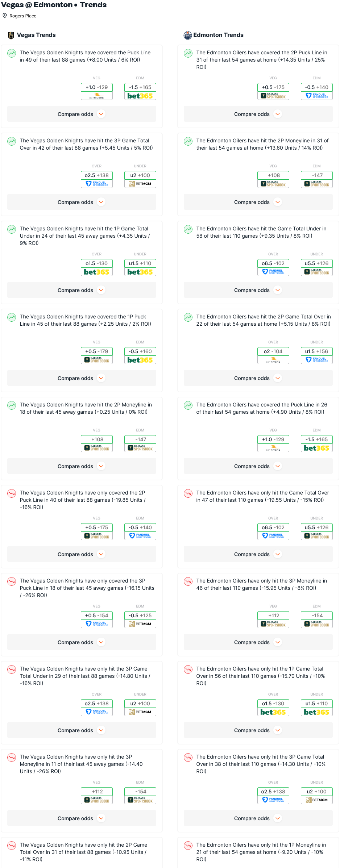Select the o2.5 +138 over odds in Vegas 3P Game Total Over
The image size is (340, 868).
click(x=96, y=175)
